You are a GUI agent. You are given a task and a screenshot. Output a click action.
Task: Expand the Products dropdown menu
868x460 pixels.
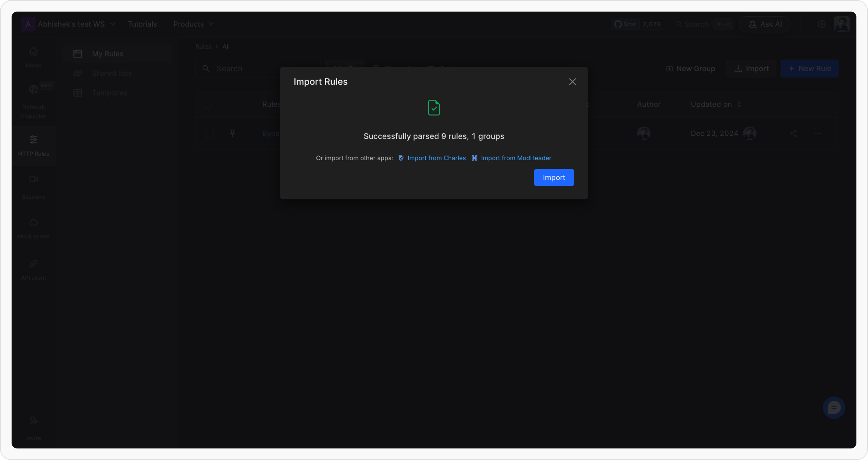point(193,24)
